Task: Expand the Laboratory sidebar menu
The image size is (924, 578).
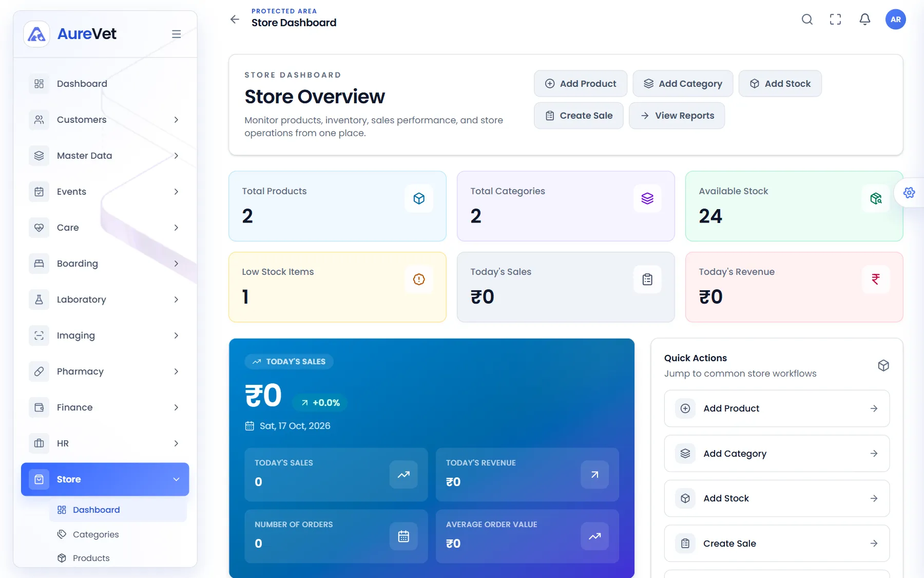Action: pyautogui.click(x=105, y=300)
